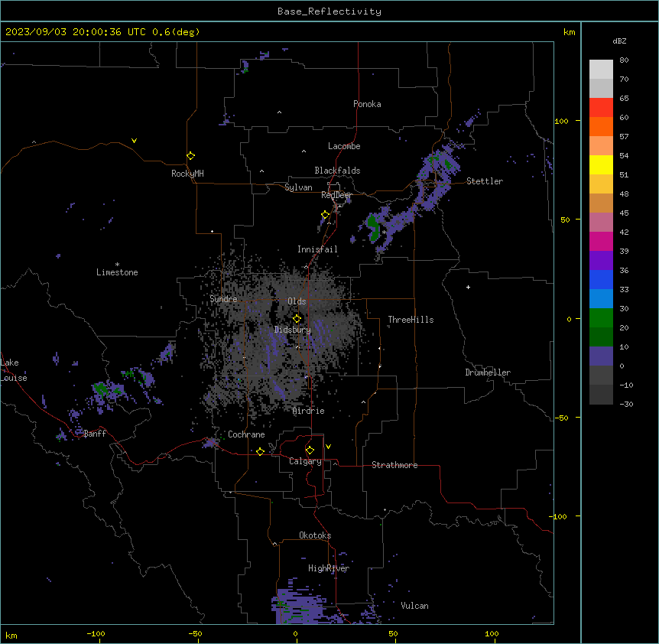This screenshot has width=659, height=644.
Task: Choose the light blue 30-33 dBZ swatch
Action: (601, 299)
